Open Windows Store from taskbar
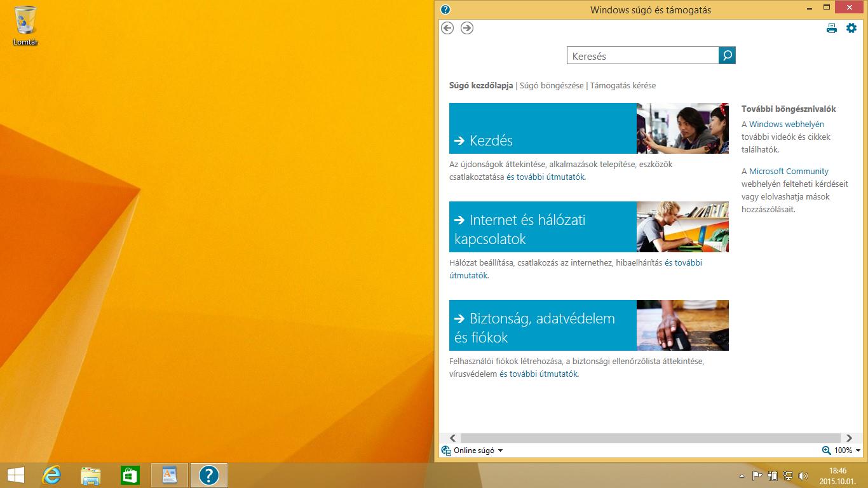 click(130, 475)
